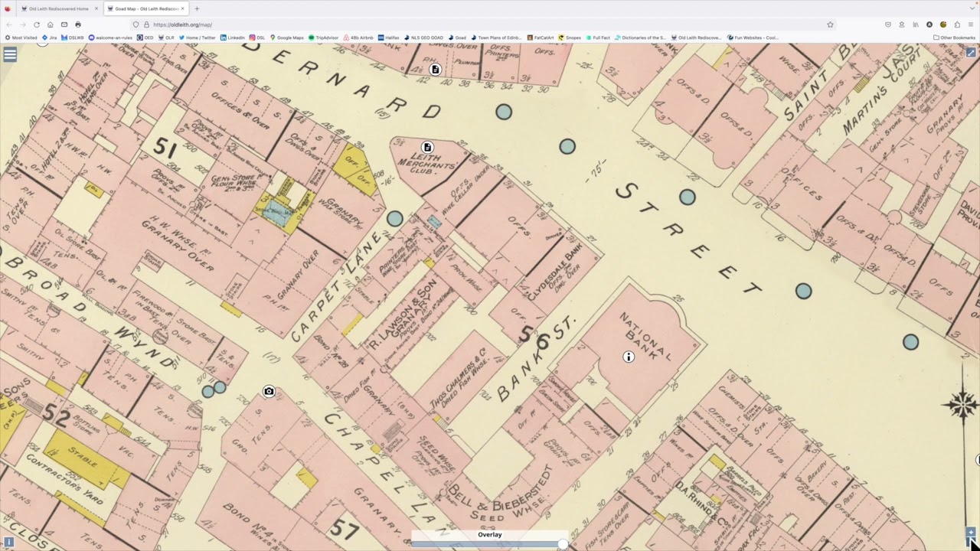Save page to Pocket

point(888,24)
